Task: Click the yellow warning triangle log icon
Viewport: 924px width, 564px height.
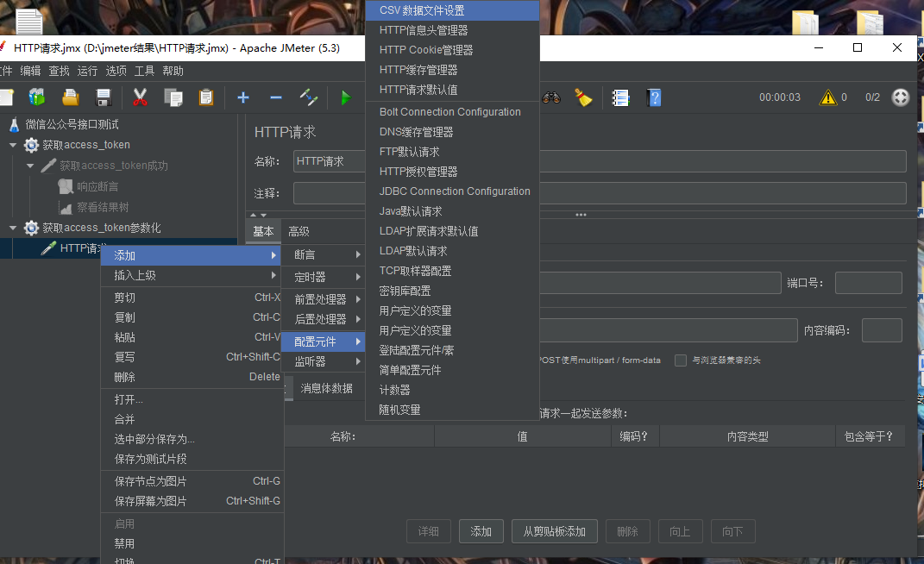Action: tap(828, 97)
